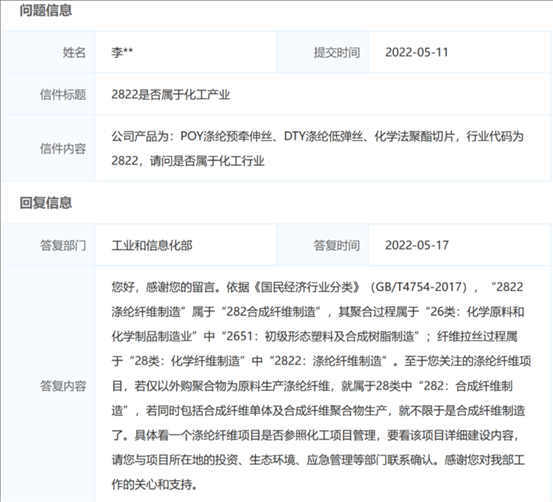
Task: Select the 答复时间 label cell
Action: point(323,245)
